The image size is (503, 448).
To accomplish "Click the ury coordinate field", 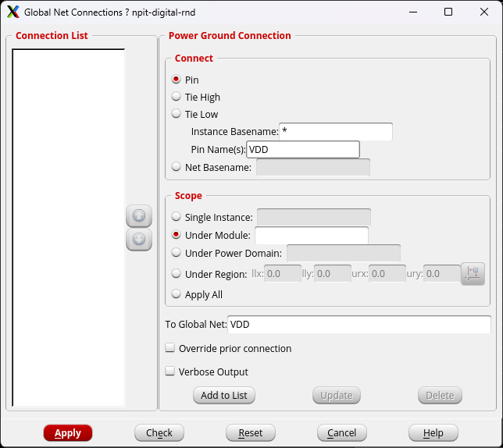I will 442,274.
